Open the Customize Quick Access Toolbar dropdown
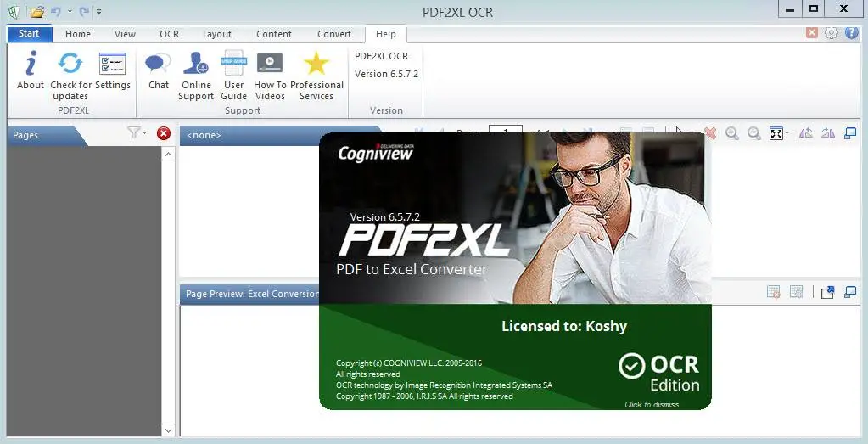Screen dimensions: 868x444 [x=98, y=11]
